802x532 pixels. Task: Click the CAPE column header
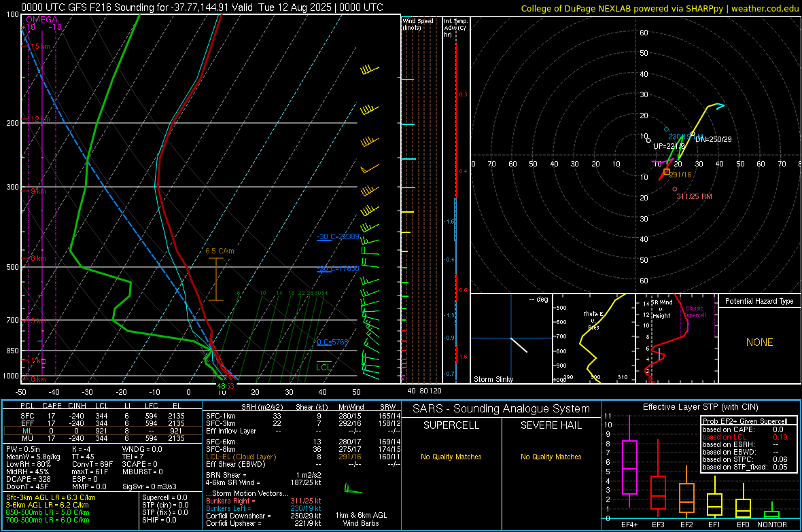click(52, 406)
